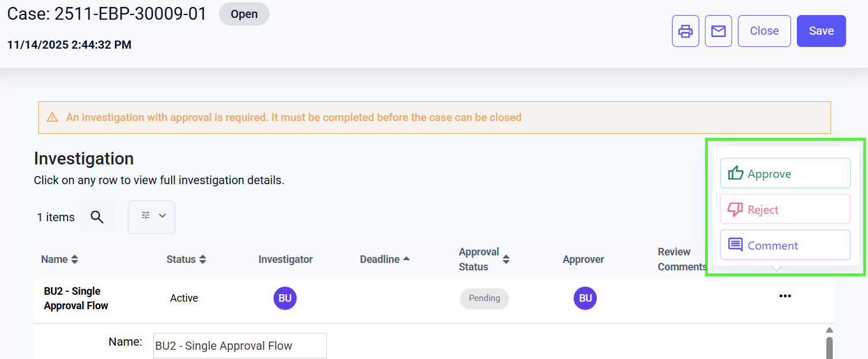Screen dimensions: 868x359
Task: Sort the Status column
Action: point(202,259)
